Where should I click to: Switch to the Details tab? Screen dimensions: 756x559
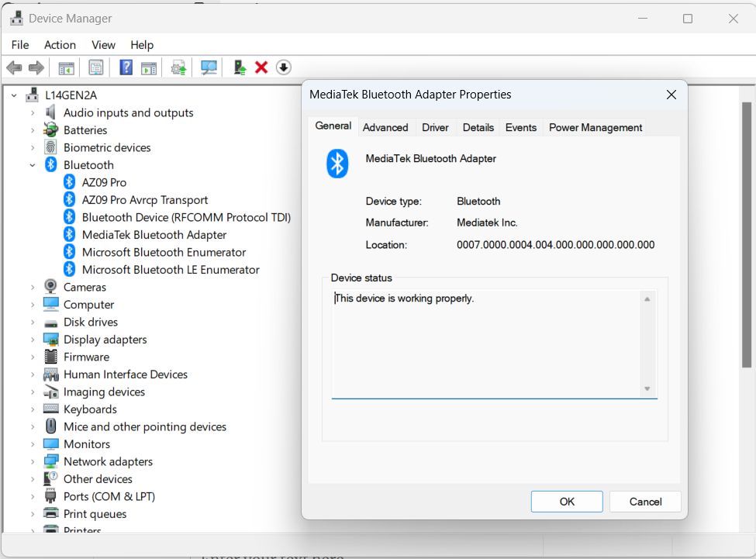[x=478, y=127]
